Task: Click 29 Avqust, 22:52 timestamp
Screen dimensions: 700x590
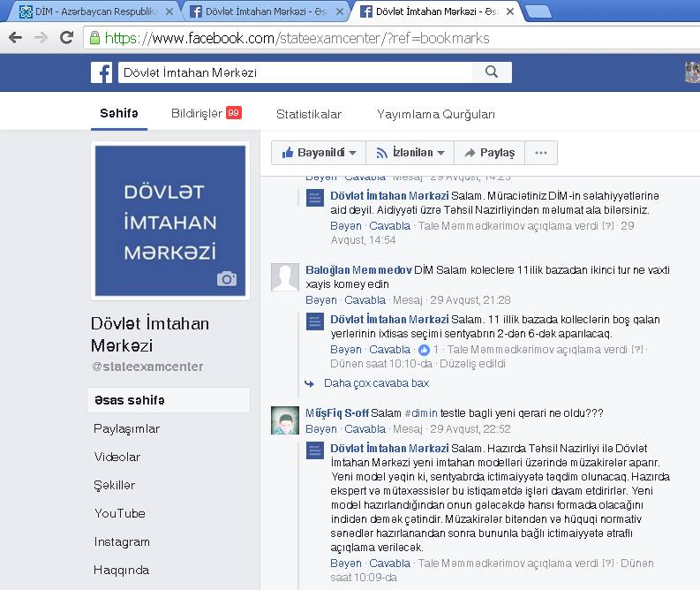Action: coord(470,429)
